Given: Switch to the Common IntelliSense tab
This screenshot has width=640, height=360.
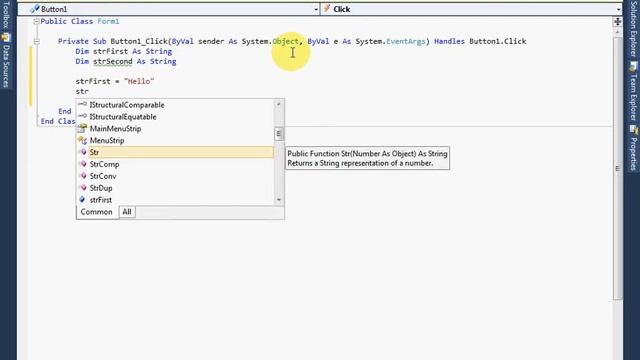Looking at the screenshot, I should [96, 212].
